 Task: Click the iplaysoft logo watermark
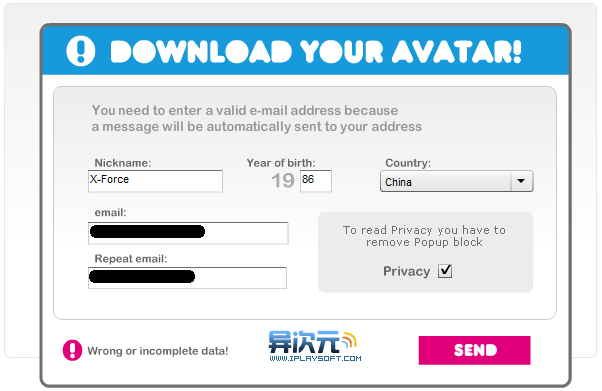[314, 346]
